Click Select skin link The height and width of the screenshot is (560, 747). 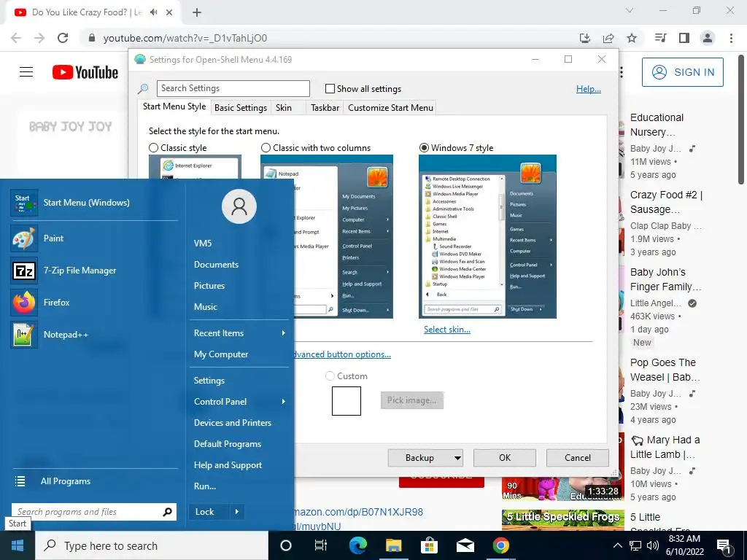point(447,330)
